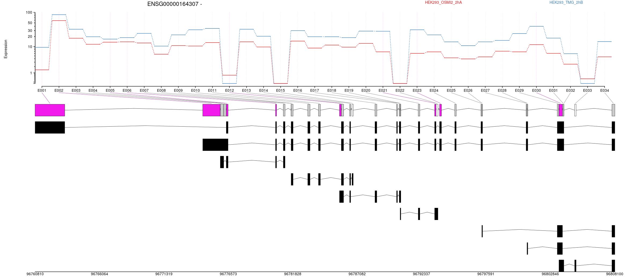Select the HEK293_OSMI2_2hA legend label
The image size is (644, 279).
click(x=443, y=2)
